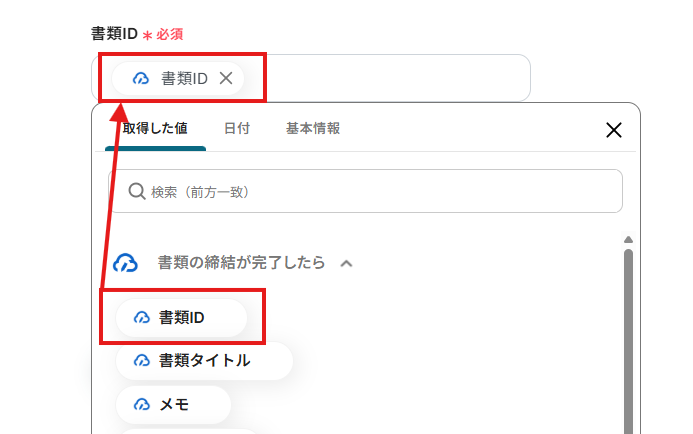Screen dimensions: 693x434
Task: Click the vertical scrollbar thumb in the list
Action: pyautogui.click(x=628, y=340)
